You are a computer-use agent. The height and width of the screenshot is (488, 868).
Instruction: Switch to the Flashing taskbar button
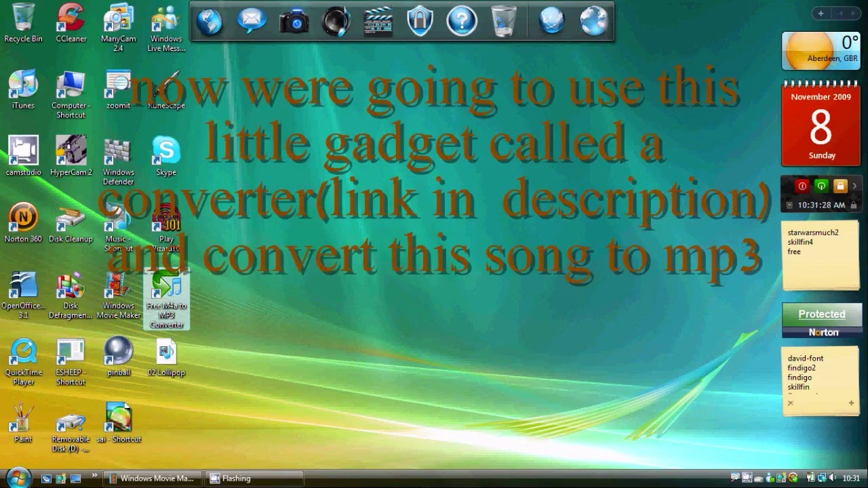pyautogui.click(x=256, y=479)
